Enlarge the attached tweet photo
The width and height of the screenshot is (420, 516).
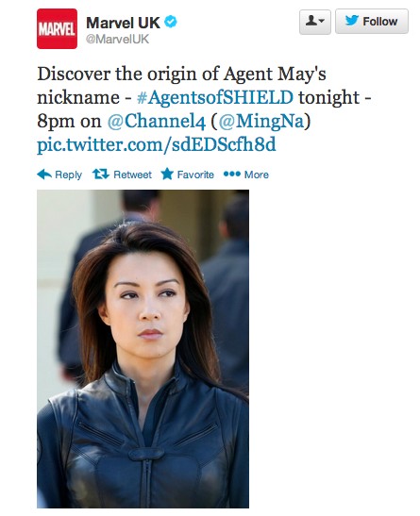tap(143, 349)
